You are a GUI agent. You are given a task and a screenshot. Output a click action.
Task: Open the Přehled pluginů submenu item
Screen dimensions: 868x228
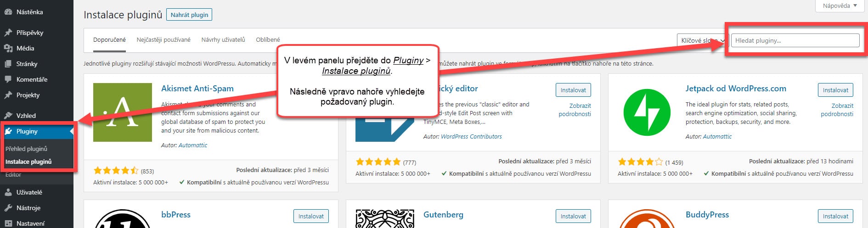click(26, 149)
